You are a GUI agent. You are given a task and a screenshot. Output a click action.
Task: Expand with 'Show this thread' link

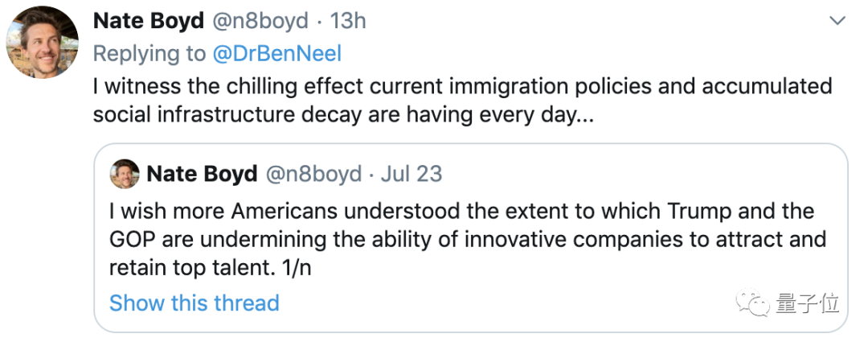tap(194, 303)
